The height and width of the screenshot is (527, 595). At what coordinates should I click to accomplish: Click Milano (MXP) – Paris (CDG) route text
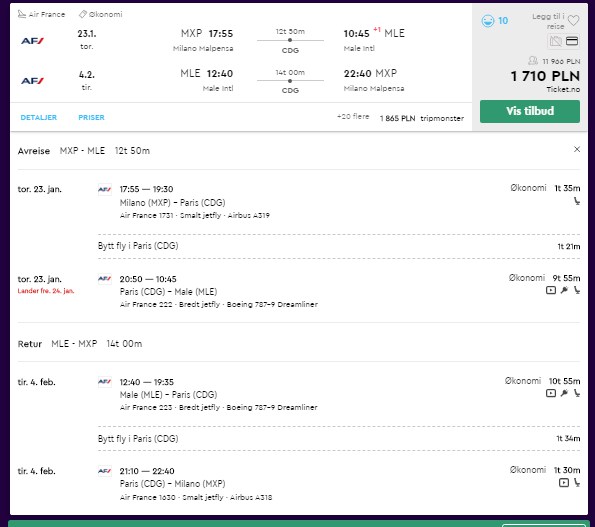pos(172,203)
